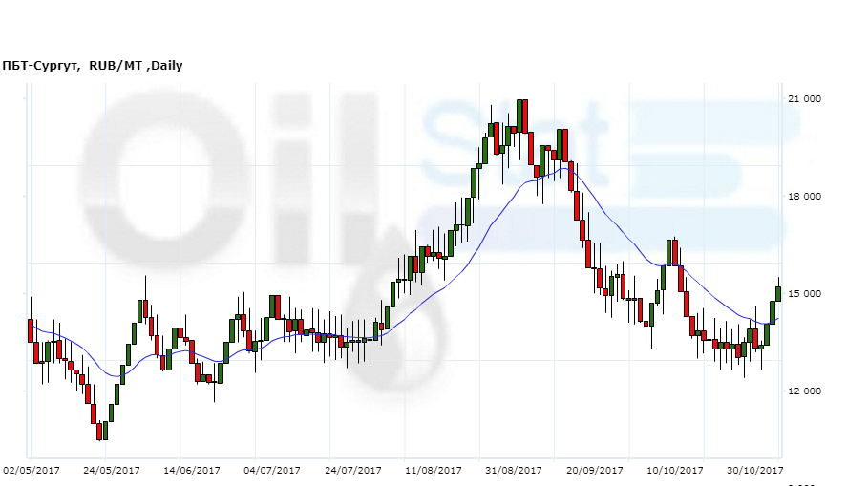Select the 14/06/2017 date label
The height and width of the screenshot is (486, 868).
192,471
